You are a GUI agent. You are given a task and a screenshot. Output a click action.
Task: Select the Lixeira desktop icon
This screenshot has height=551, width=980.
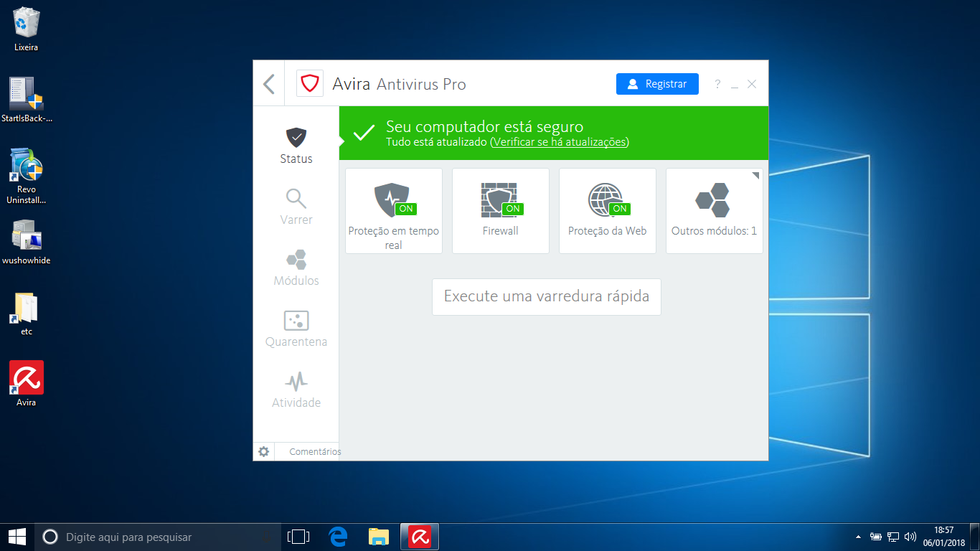pos(27,29)
